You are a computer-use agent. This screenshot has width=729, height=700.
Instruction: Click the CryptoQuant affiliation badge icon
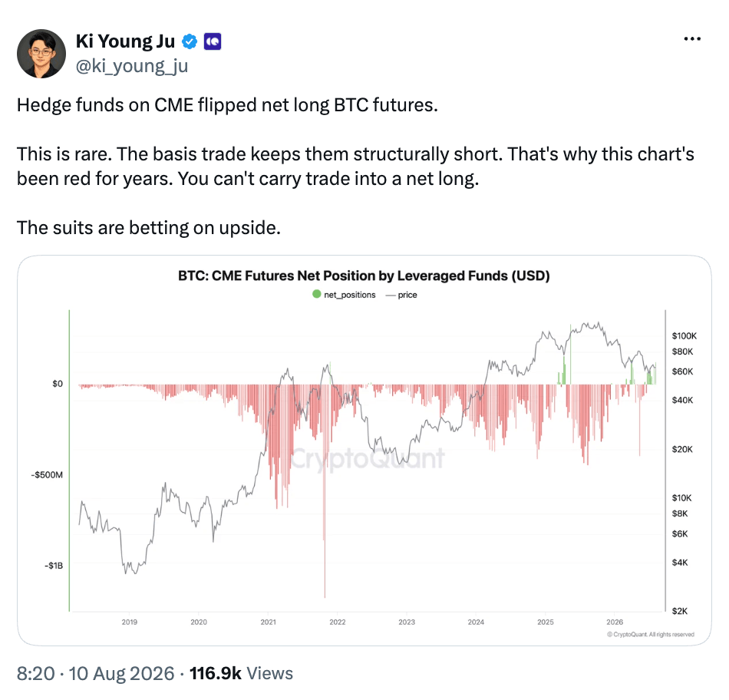213,42
